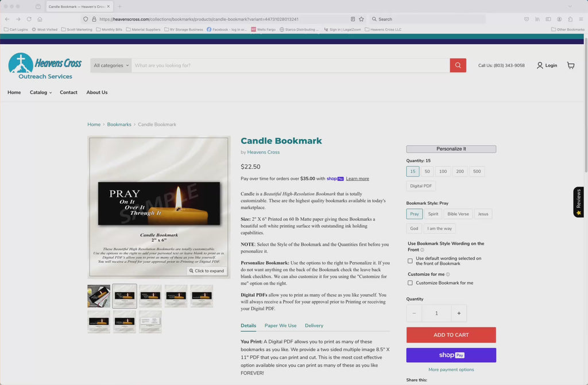Increase quantity with plus button
This screenshot has height=385, width=588.
(x=458, y=313)
